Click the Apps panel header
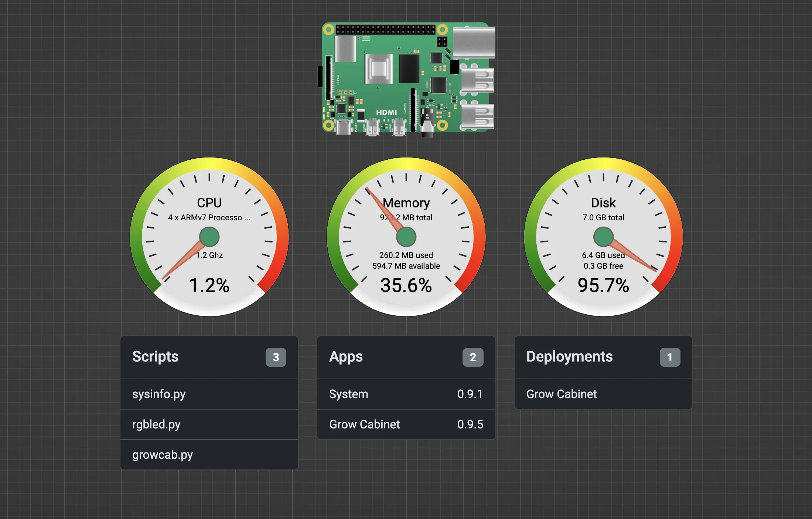The image size is (812, 519). (346, 357)
